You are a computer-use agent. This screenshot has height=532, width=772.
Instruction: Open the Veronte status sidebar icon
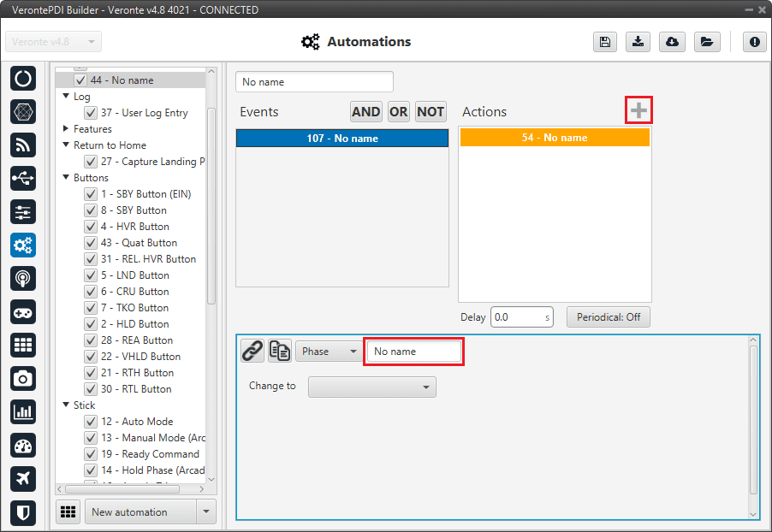(22, 78)
